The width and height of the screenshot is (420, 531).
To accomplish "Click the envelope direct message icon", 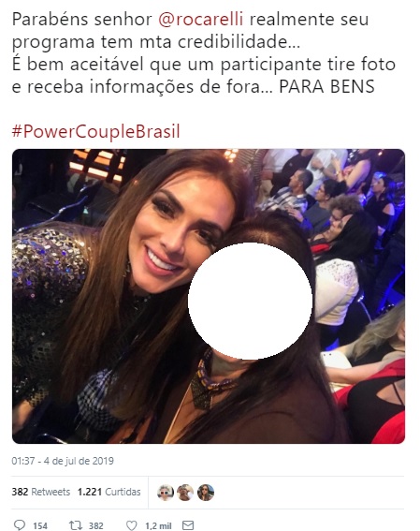I will point(188,525).
